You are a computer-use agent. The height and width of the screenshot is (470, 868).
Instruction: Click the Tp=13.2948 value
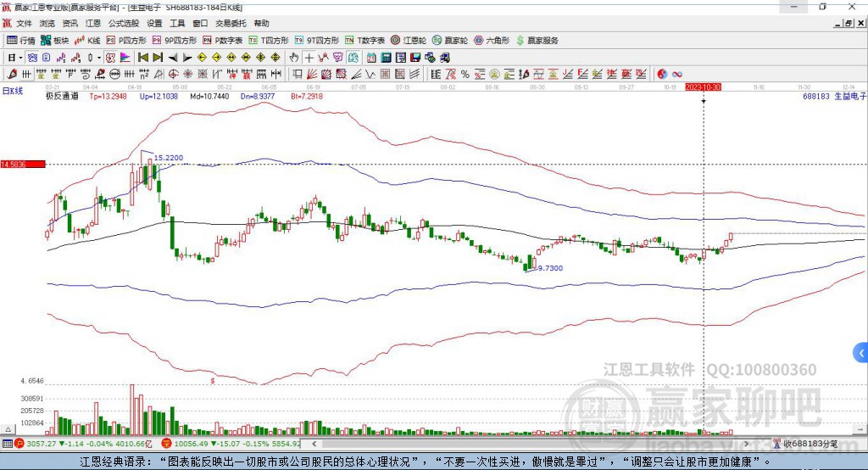(x=108, y=97)
